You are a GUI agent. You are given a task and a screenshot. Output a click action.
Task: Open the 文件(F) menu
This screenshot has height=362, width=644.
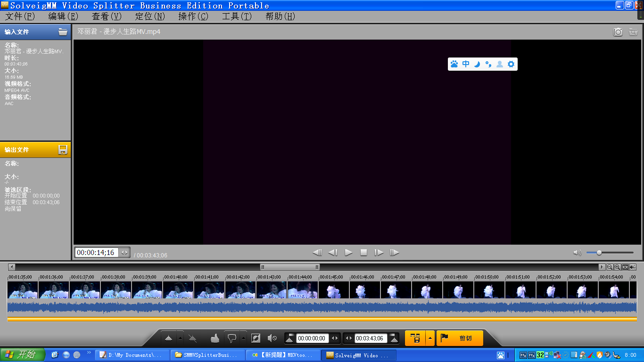(x=20, y=16)
